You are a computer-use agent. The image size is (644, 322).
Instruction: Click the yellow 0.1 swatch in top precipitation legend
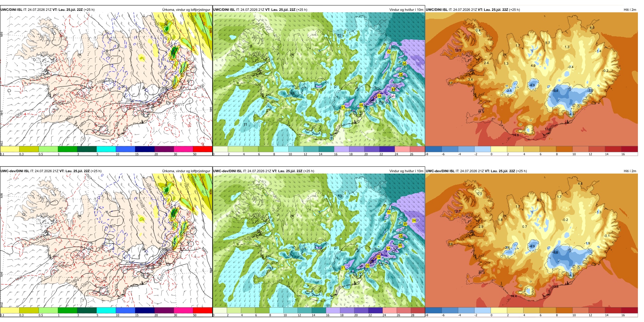[10, 149]
